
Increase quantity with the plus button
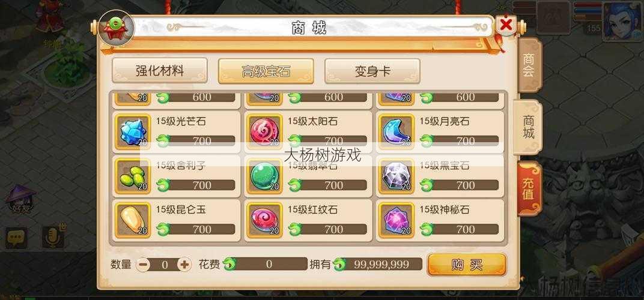tap(185, 265)
